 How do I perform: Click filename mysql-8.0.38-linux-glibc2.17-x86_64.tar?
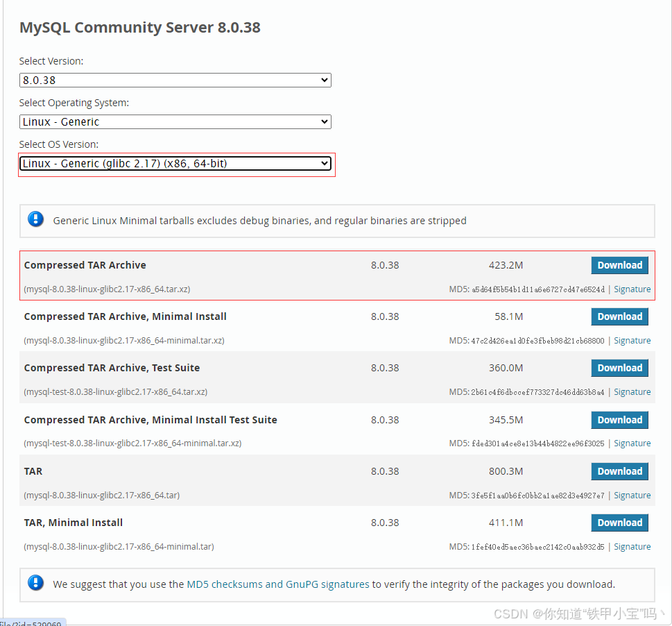point(101,496)
